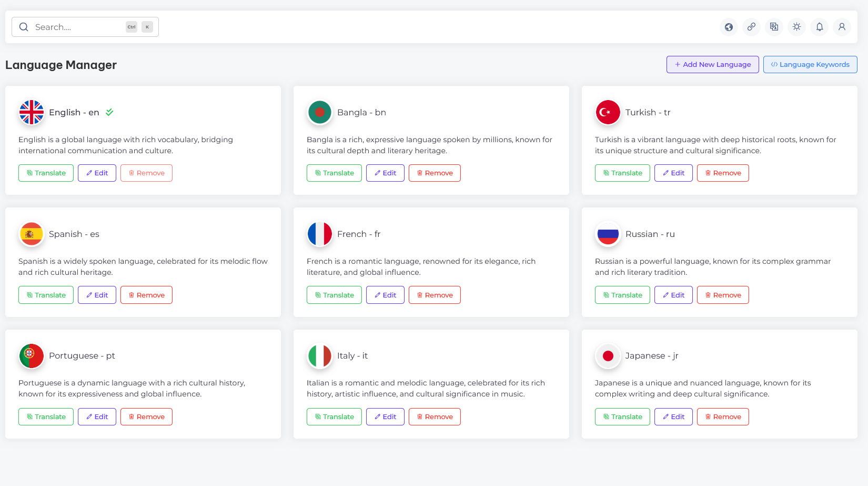Click the Add New Language button
Screen dimensions: 868x486
pyautogui.click(x=712, y=64)
